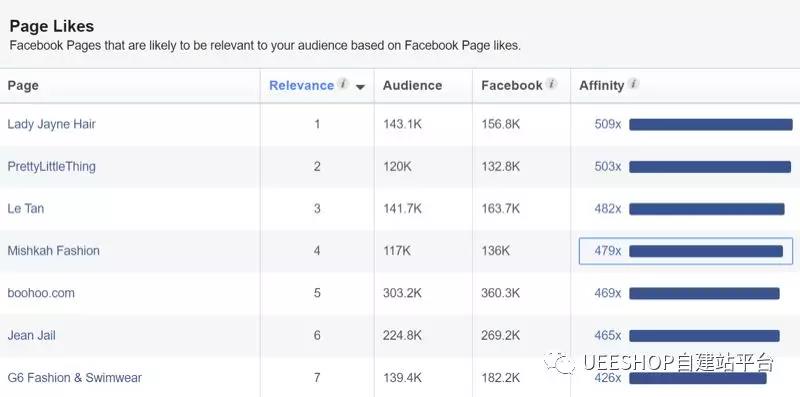Click the Facebook column header
The height and width of the screenshot is (397, 800).
pyautogui.click(x=512, y=86)
